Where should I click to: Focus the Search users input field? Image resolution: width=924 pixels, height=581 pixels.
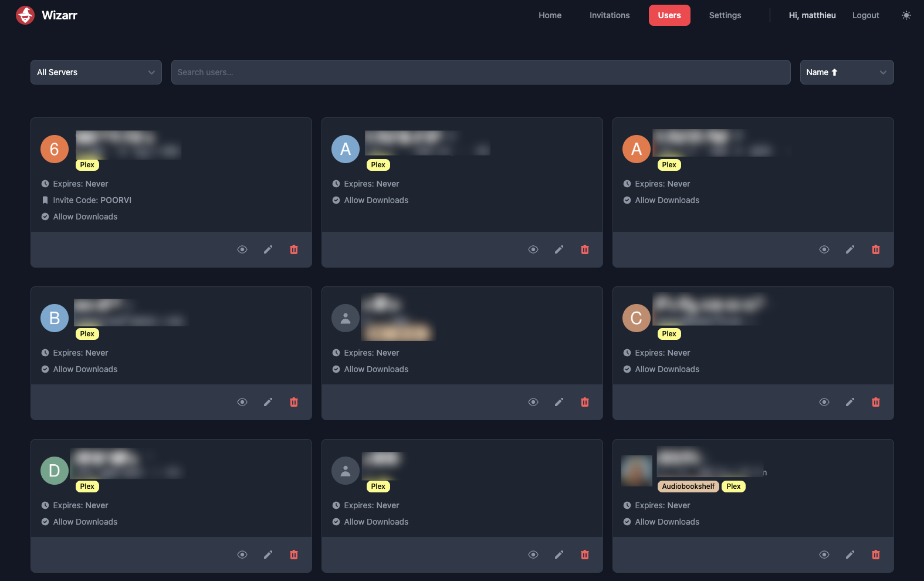480,72
